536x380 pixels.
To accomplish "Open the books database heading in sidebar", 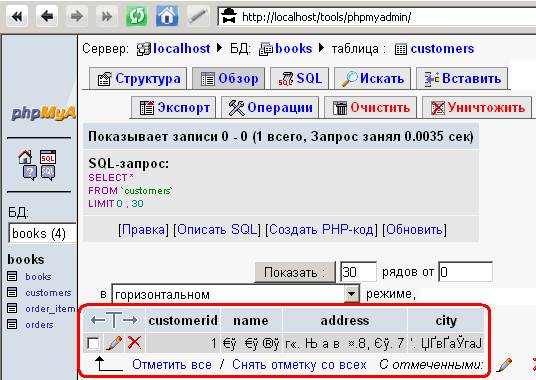I will pyautogui.click(x=26, y=259).
